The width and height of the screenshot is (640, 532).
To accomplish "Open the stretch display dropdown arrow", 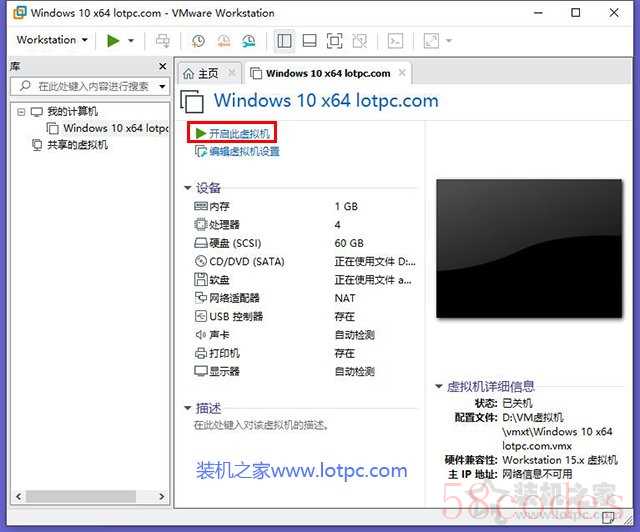I will pyautogui.click(x=449, y=40).
